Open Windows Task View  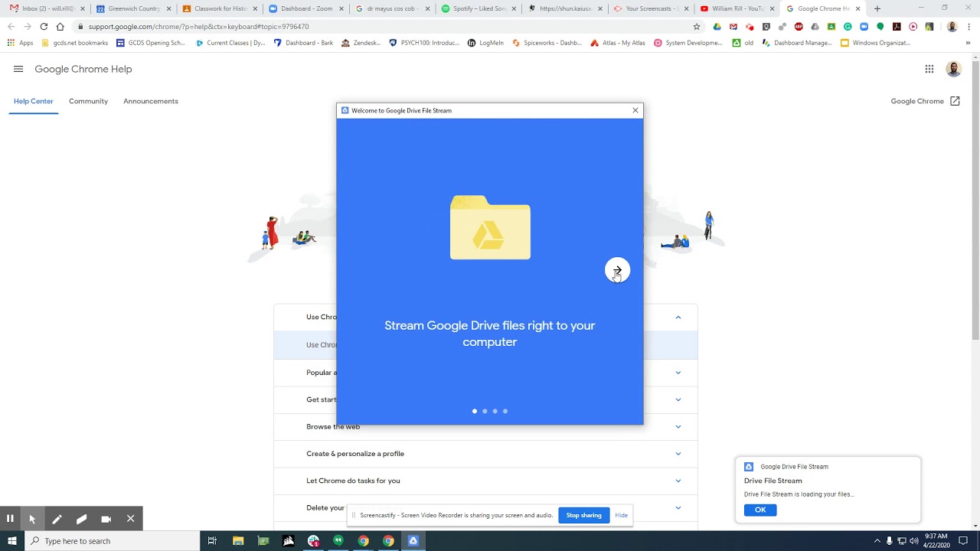pyautogui.click(x=212, y=541)
